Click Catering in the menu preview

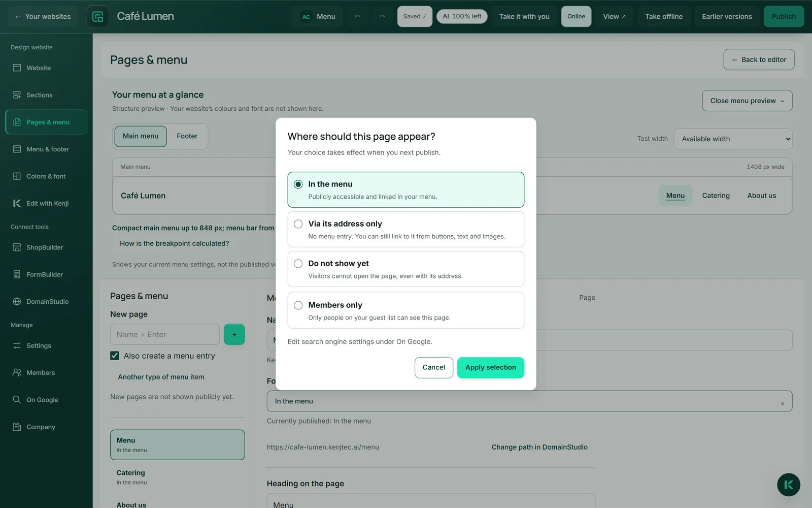tap(716, 196)
